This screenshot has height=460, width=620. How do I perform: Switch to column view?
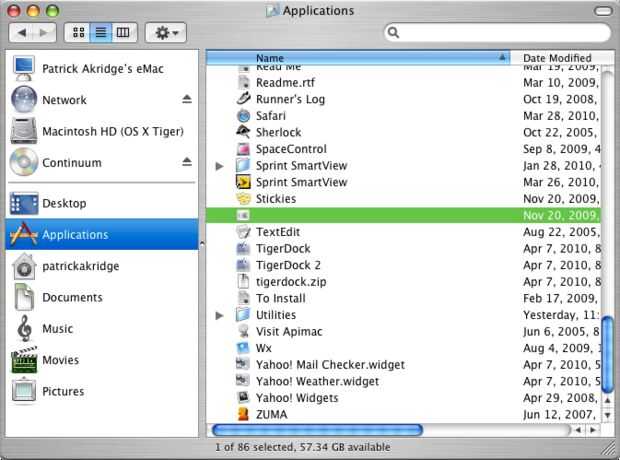pos(123,32)
